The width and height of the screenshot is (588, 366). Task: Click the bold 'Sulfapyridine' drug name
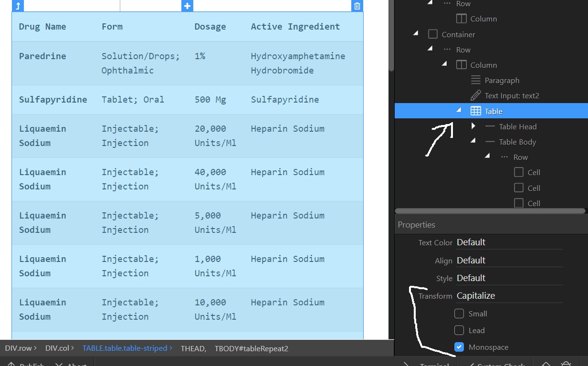tap(53, 99)
